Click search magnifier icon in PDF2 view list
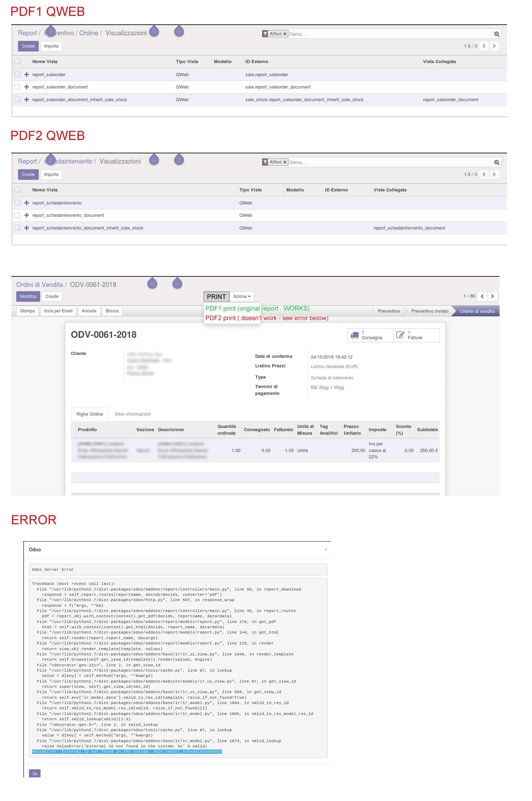Viewport: 532px width, 801px height. [x=496, y=162]
